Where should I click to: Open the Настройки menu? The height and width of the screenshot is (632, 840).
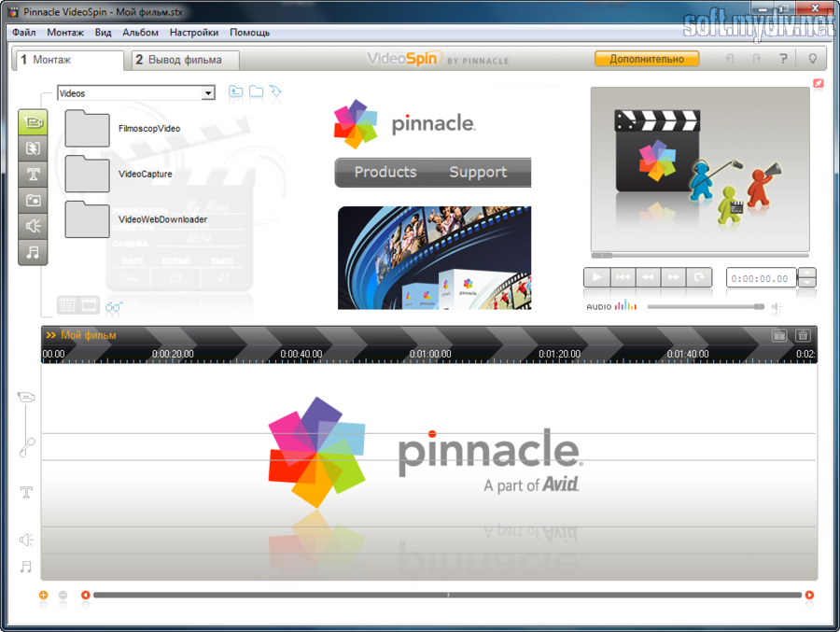tap(194, 32)
